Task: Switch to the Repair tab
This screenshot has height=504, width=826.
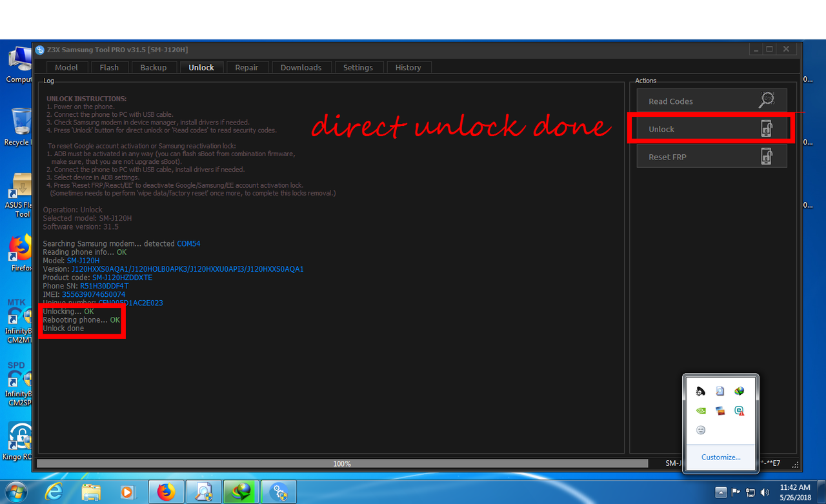Action: tap(247, 67)
